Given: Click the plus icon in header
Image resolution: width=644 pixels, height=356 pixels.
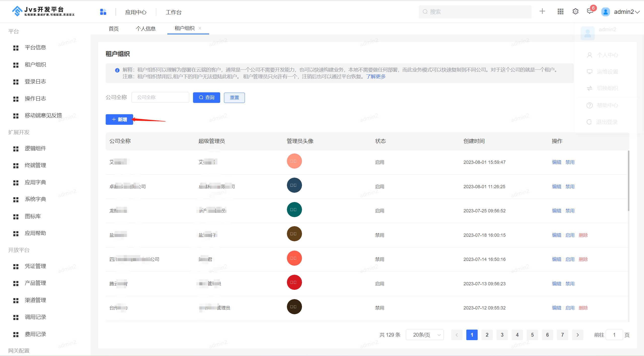Looking at the screenshot, I should click(x=542, y=11).
